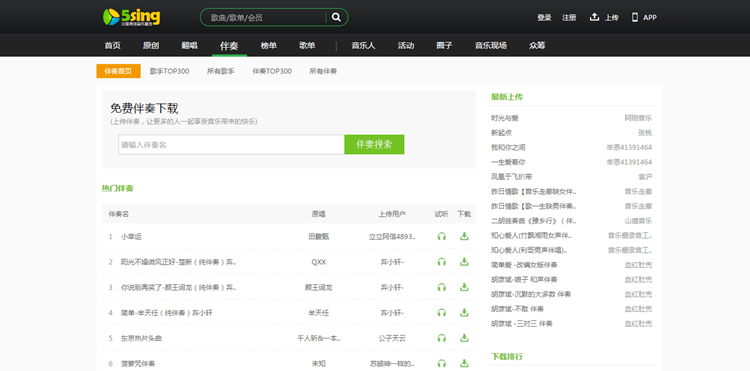Go to 榜单 in the navigation bar
Screen dimensions: 750x371
point(268,45)
